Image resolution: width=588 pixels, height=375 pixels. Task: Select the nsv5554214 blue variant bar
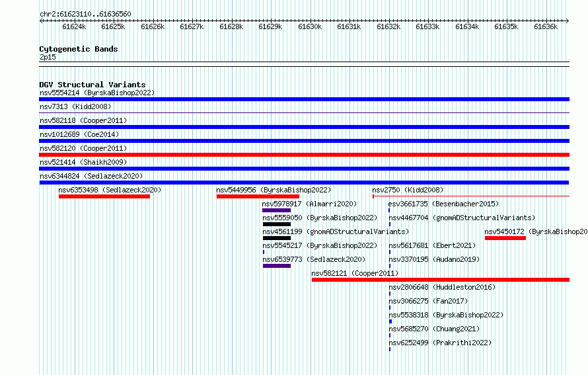tap(304, 99)
